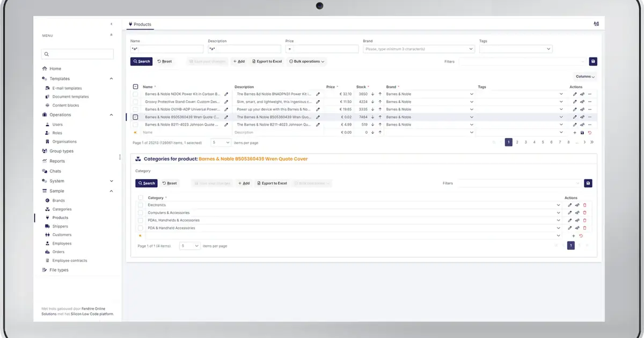Hit the Search button above product list

coord(141,61)
